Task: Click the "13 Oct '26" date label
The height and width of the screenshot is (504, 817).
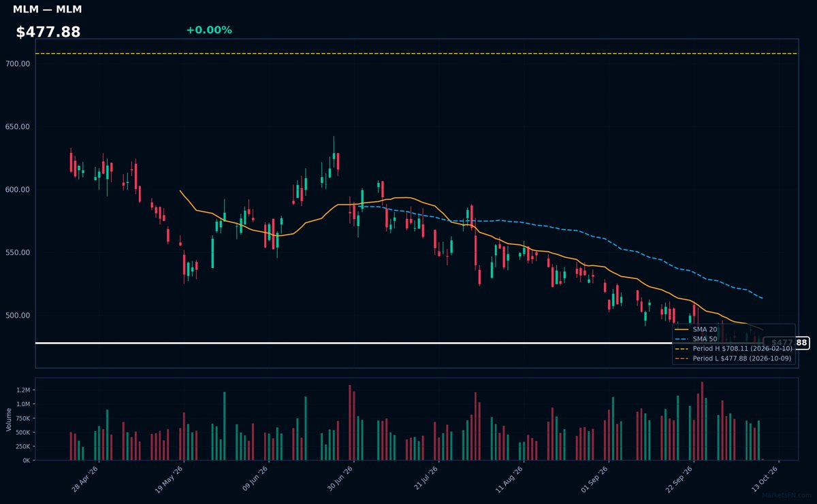Action: [765, 479]
